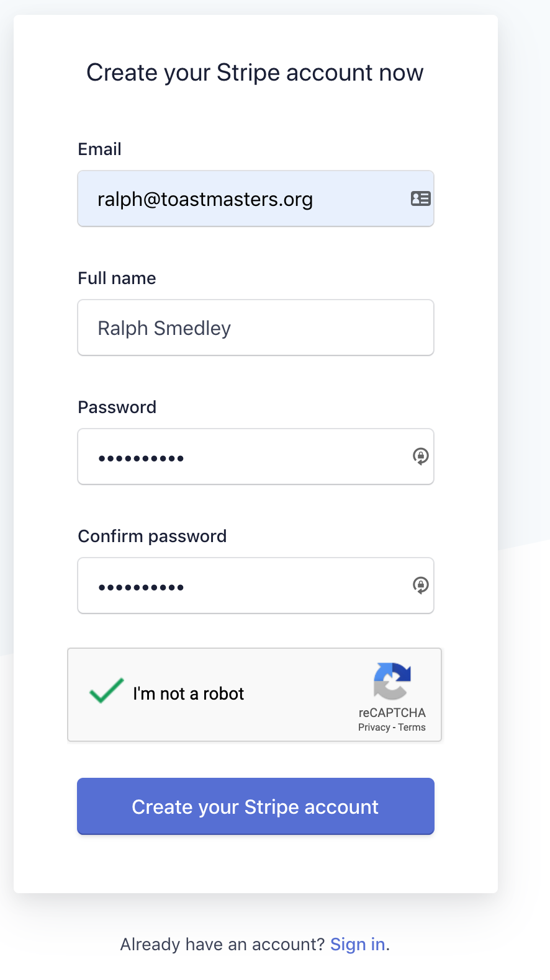Click the Password field label

click(x=117, y=407)
